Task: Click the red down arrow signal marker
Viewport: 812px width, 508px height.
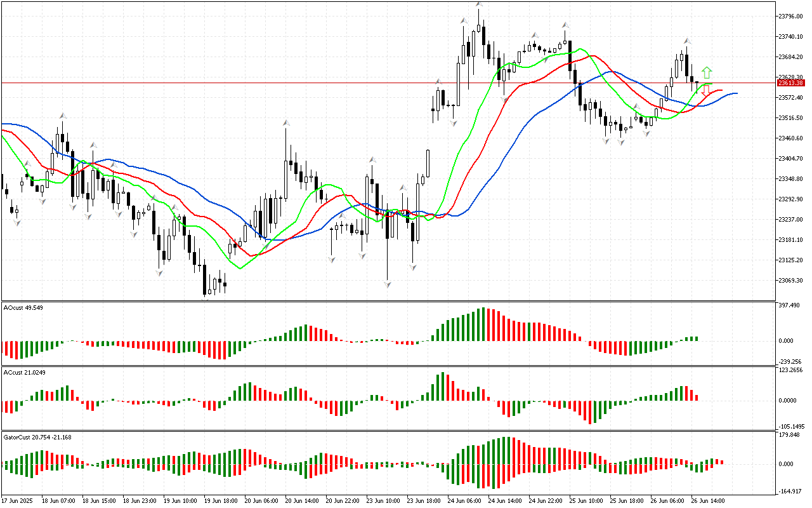Action: coord(705,91)
